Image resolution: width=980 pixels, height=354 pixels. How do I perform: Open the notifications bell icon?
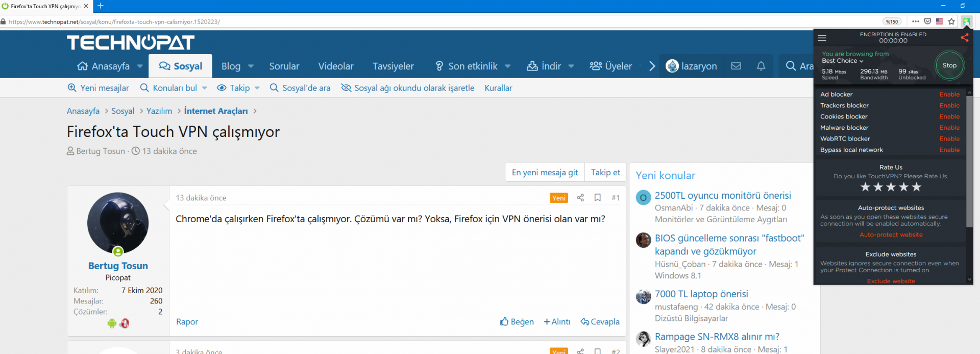pyautogui.click(x=761, y=66)
